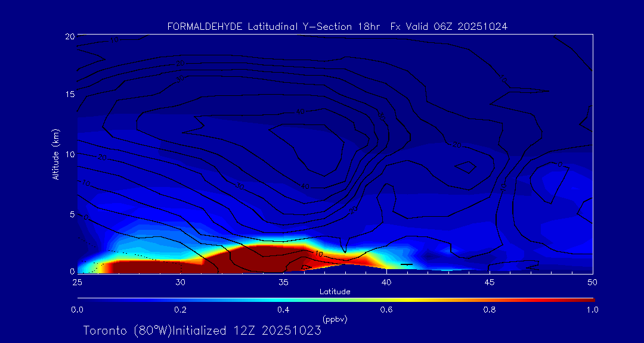The width and height of the screenshot is (644, 343).
Task: Click the latitude 35 x-axis tick label
Action: click(283, 282)
